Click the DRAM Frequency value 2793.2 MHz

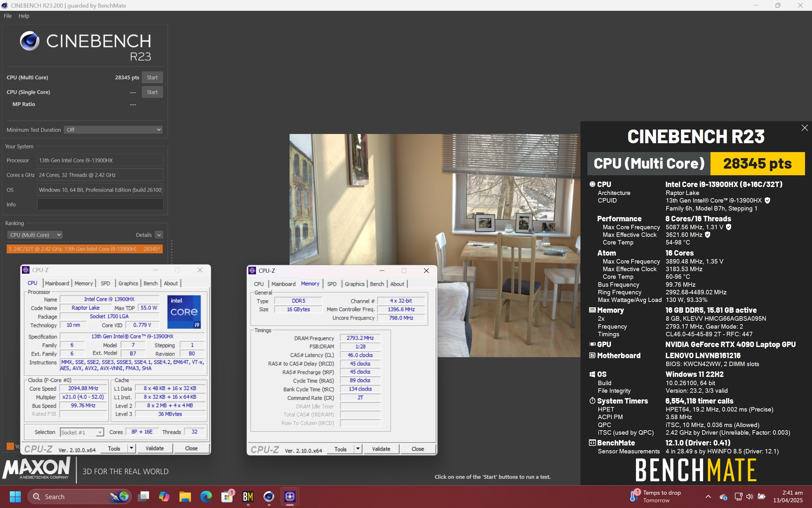(360, 338)
